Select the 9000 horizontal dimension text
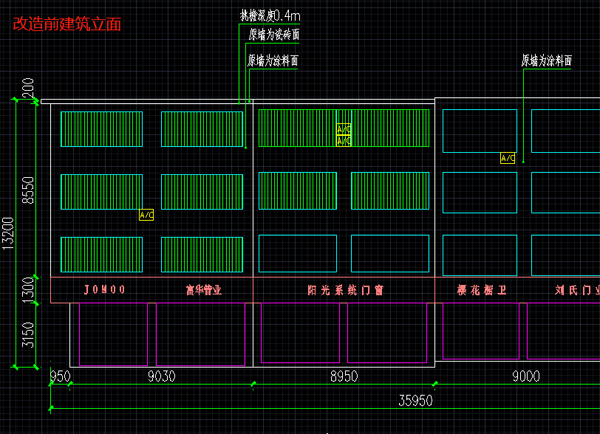 (x=526, y=377)
